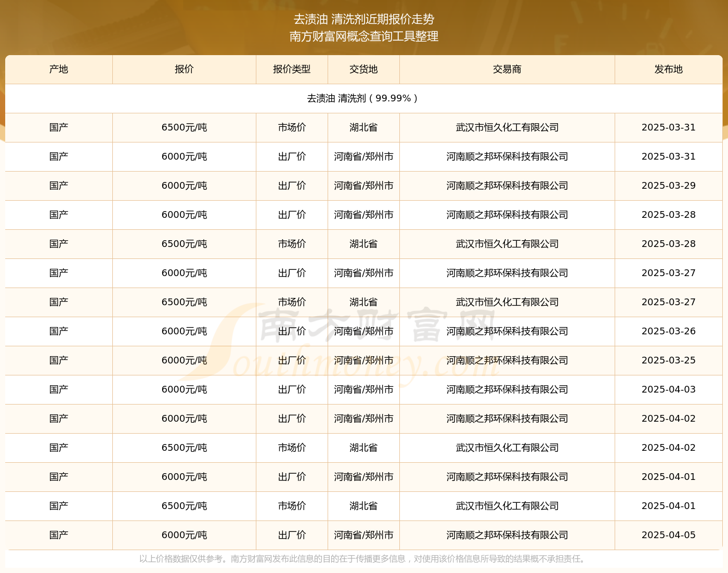Click 河南省/郑州市 in the 2025-04-03 row
This screenshot has width=728, height=573.
point(363,389)
